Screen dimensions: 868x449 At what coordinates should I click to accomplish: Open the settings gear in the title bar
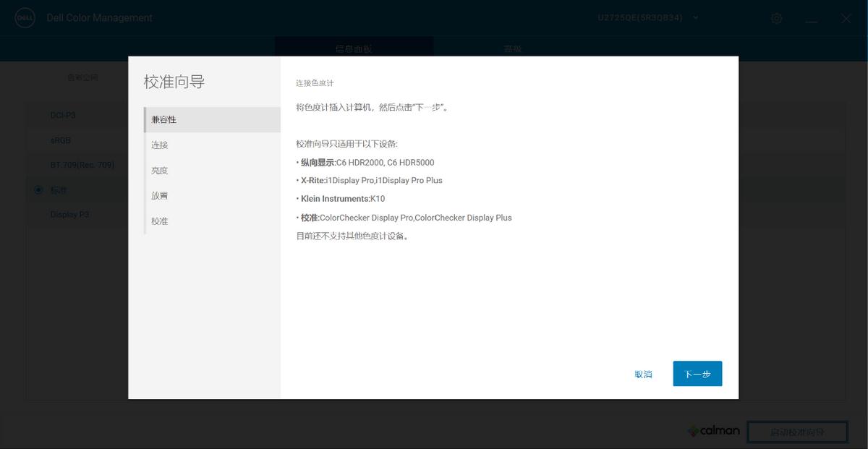point(777,18)
